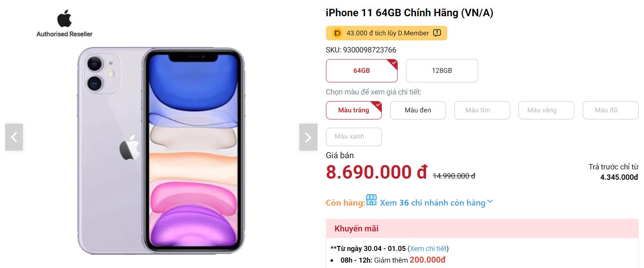Screen dimensions: 644x268
Task: Choose the Màu vàng color option
Action: point(546,110)
